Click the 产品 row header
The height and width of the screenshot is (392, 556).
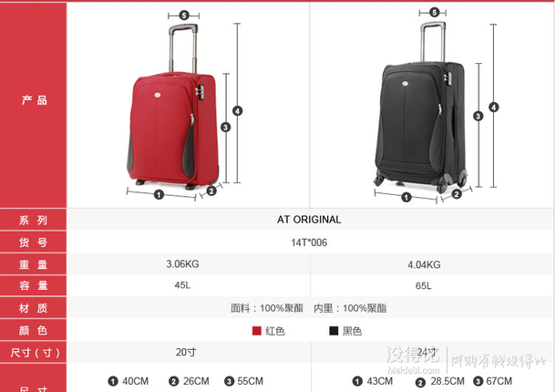pos(34,100)
